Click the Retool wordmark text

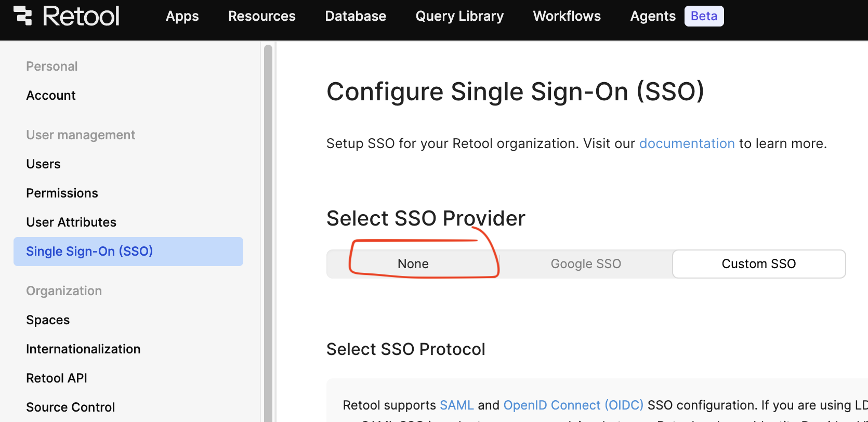click(81, 16)
